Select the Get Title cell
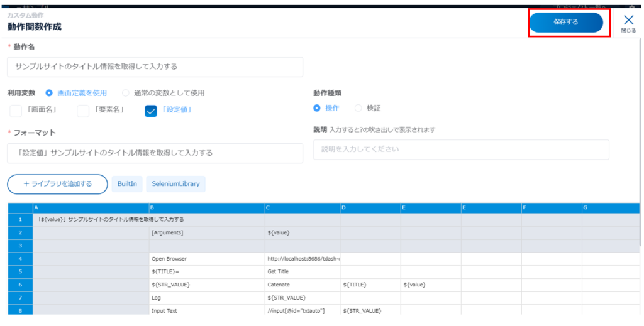The image size is (644, 326). coord(302,271)
